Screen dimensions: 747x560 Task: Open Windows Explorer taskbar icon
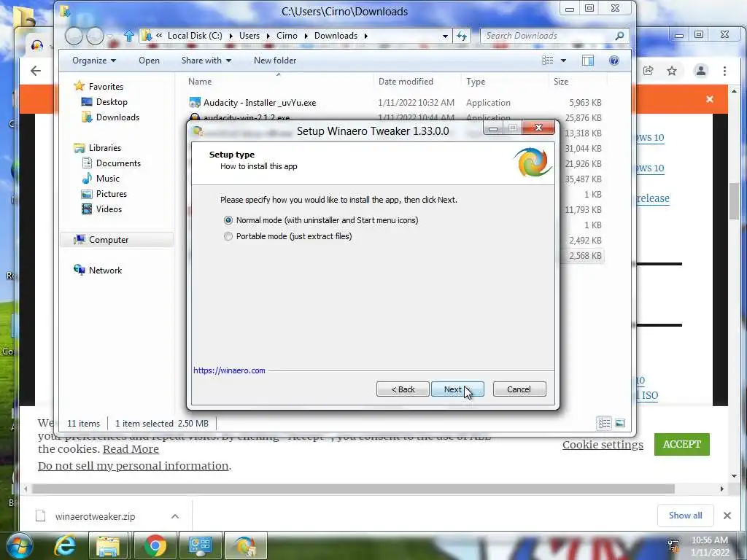pyautogui.click(x=108, y=545)
